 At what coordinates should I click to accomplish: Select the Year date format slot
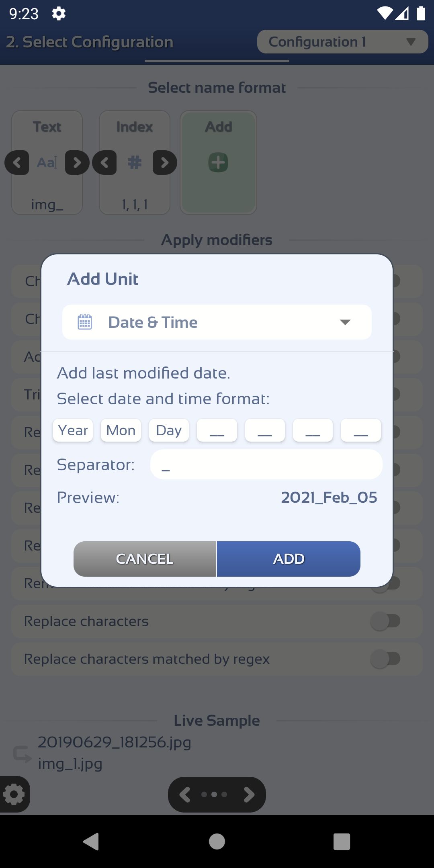[73, 430]
